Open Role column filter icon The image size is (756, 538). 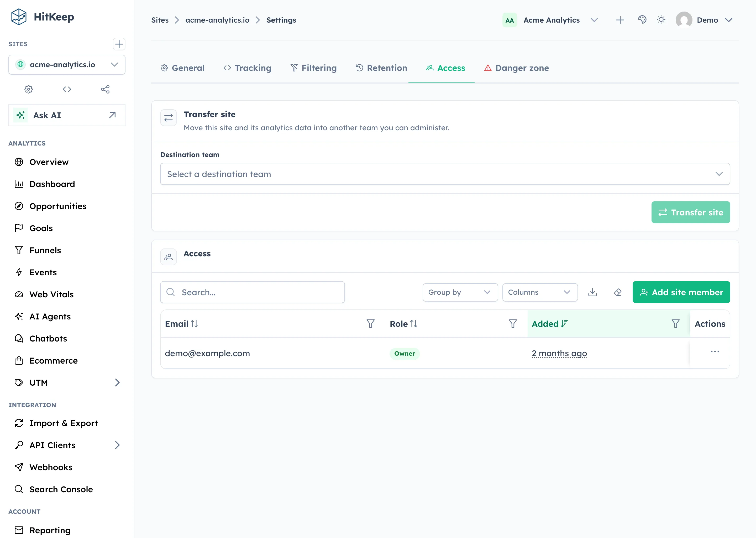point(513,324)
